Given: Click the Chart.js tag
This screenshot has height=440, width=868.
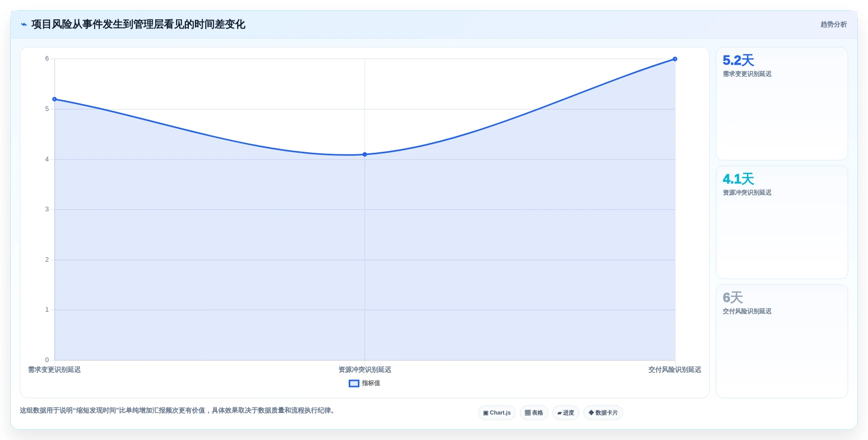Looking at the screenshot, I should [x=497, y=413].
